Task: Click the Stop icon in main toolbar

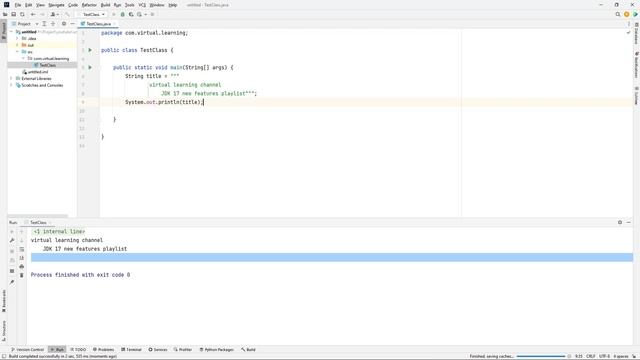Action: click(152, 14)
